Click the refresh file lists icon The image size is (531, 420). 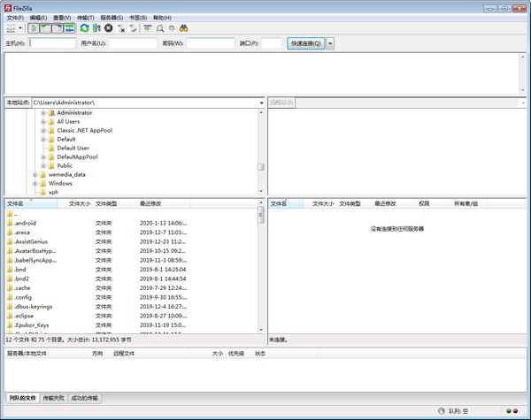pyautogui.click(x=85, y=28)
